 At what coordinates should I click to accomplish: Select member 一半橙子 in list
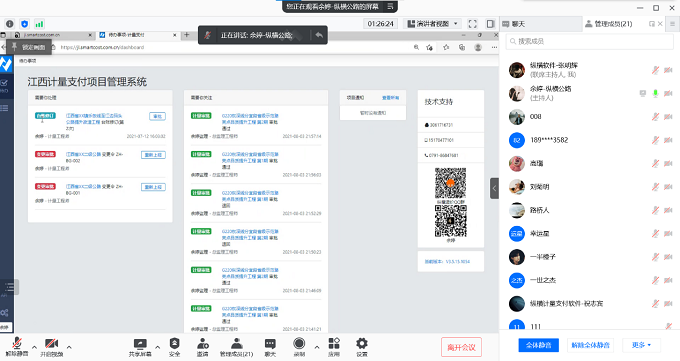pos(589,257)
